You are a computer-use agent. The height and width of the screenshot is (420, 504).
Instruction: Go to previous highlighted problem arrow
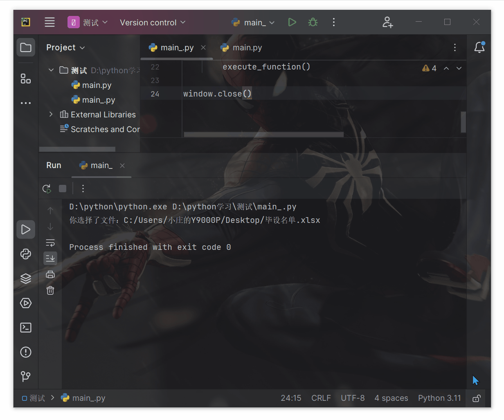coord(446,68)
